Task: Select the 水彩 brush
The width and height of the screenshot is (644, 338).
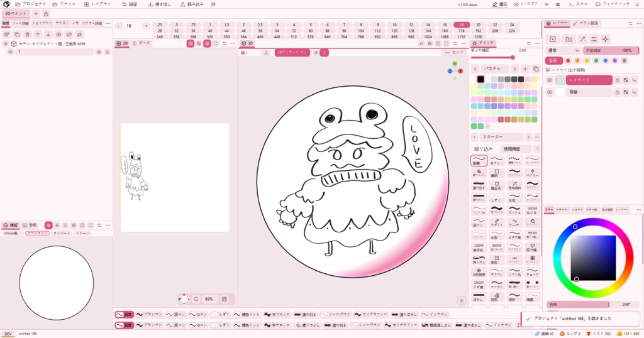Action: (497, 234)
